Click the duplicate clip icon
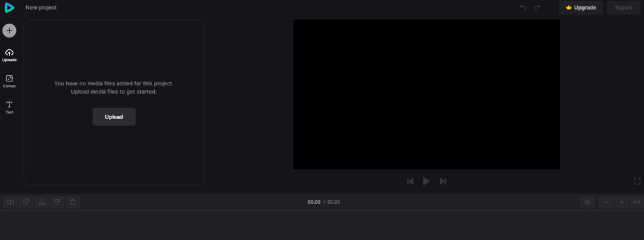This screenshot has height=240, width=644. pyautogui.click(x=26, y=202)
